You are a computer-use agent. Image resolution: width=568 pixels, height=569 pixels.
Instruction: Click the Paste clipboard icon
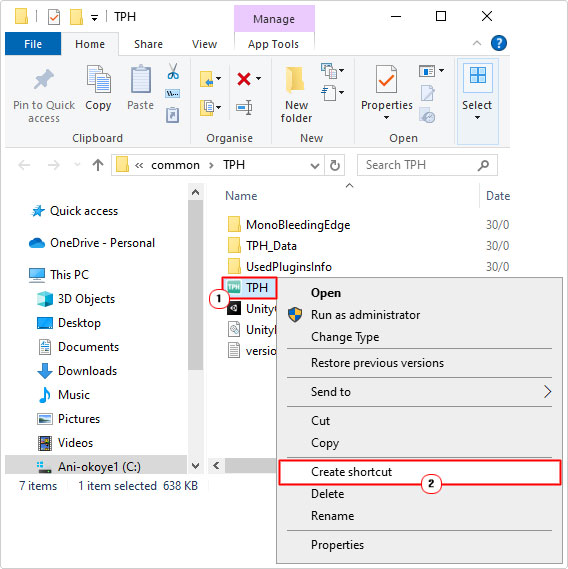[x=140, y=79]
